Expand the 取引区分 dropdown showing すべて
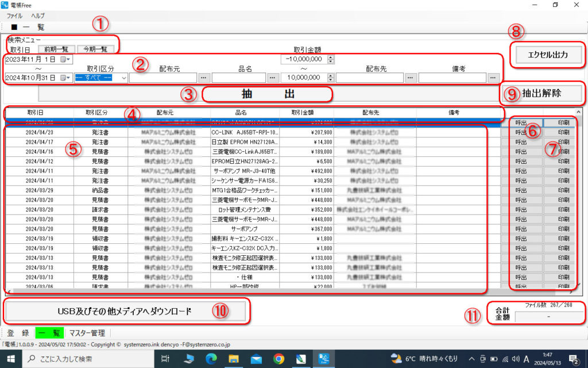This screenshot has width=588, height=368. click(124, 78)
